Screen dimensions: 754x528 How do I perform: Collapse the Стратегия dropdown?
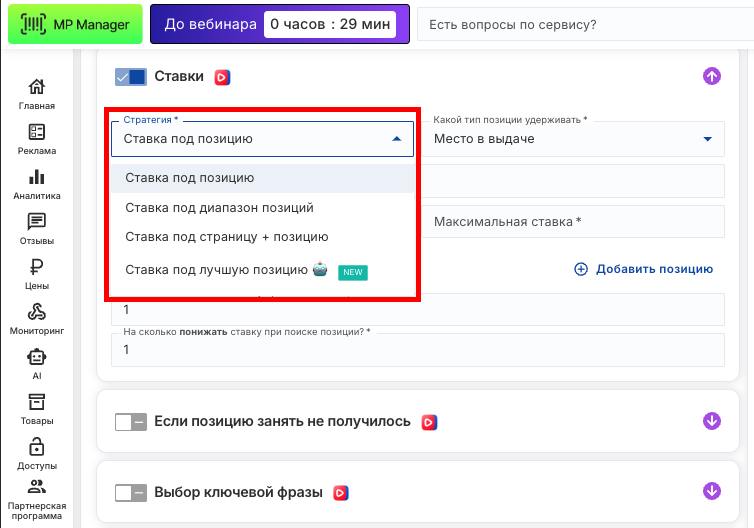click(397, 139)
